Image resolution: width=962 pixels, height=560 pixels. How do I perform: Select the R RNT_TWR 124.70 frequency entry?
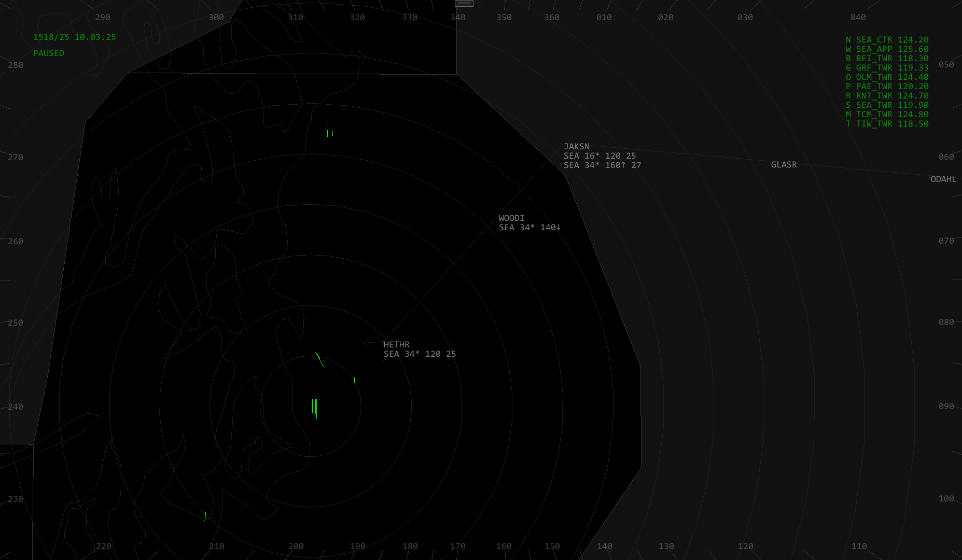887,96
